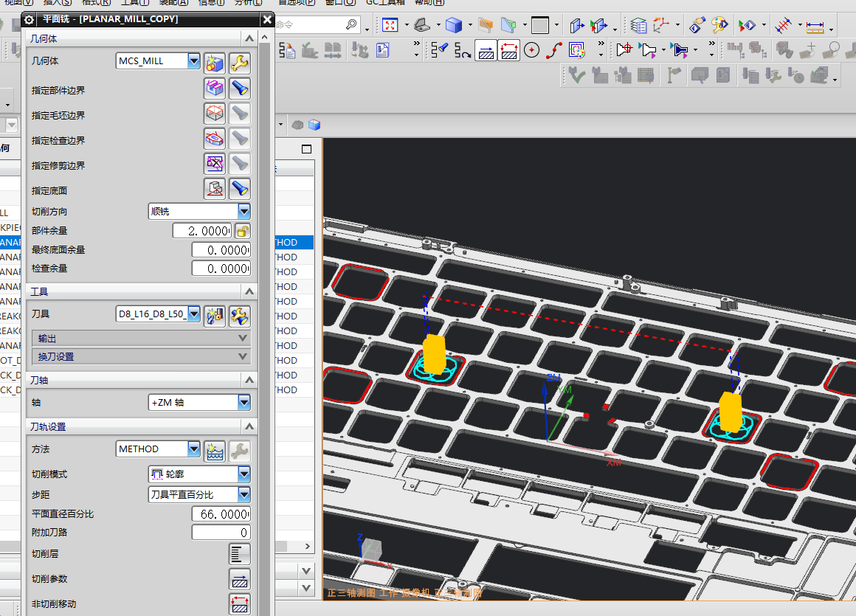Choose the gray background swatch in toolbar
The height and width of the screenshot is (616, 856).
pyautogui.click(x=540, y=25)
